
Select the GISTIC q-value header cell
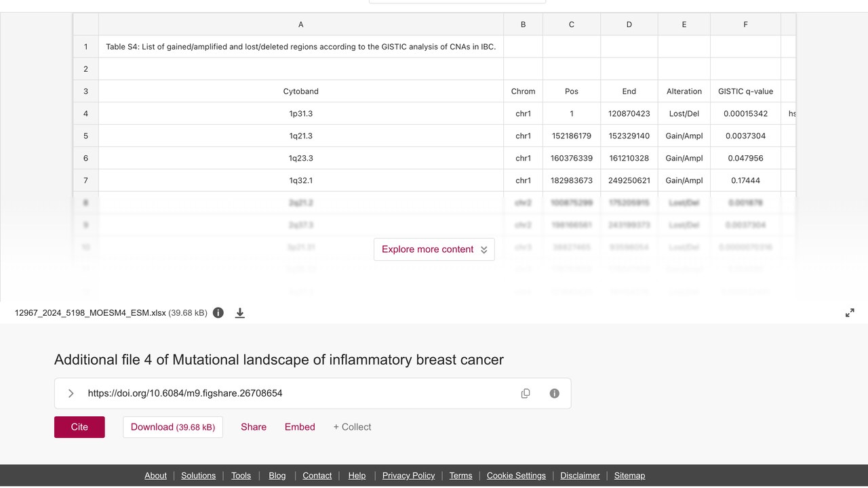pyautogui.click(x=745, y=91)
